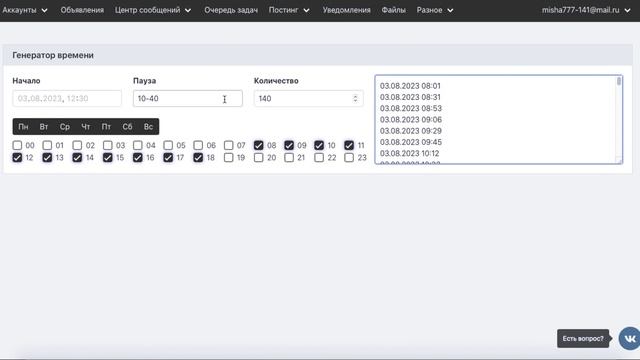The image size is (640, 360).
Task: Select the 03.08.2023 08:53 line
Action: click(x=411, y=109)
